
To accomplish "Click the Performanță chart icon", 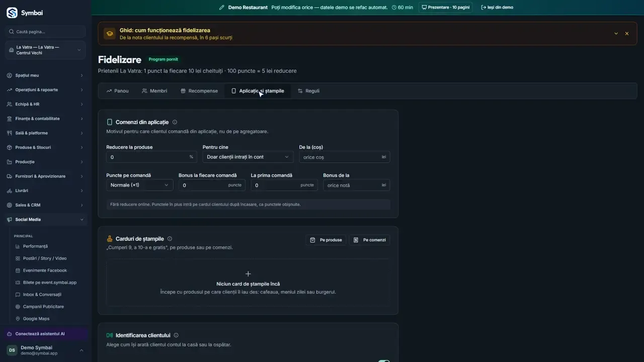I will (18, 246).
